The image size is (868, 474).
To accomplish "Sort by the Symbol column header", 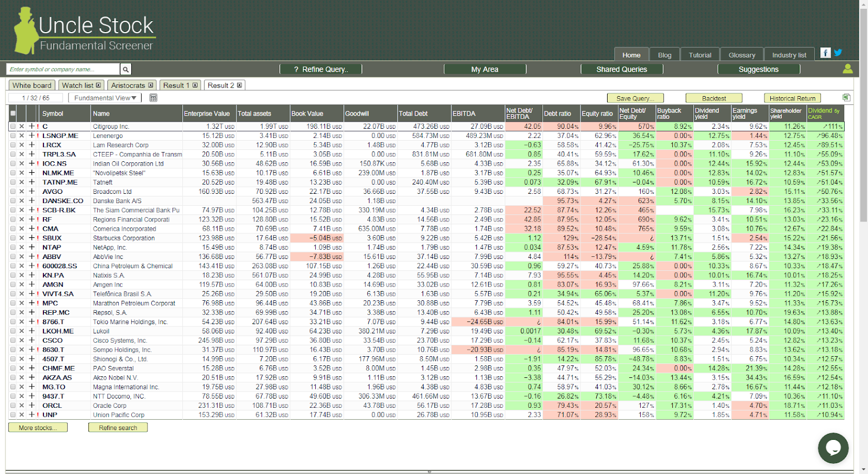I will pos(66,113).
